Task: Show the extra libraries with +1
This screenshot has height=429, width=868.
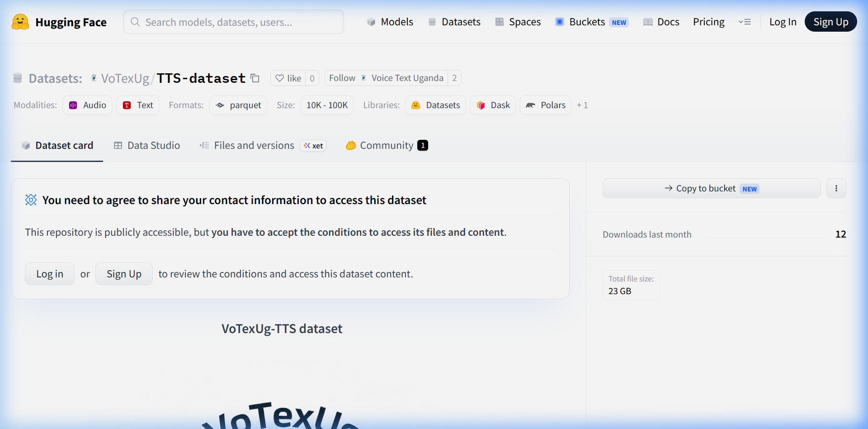Action: pos(582,105)
